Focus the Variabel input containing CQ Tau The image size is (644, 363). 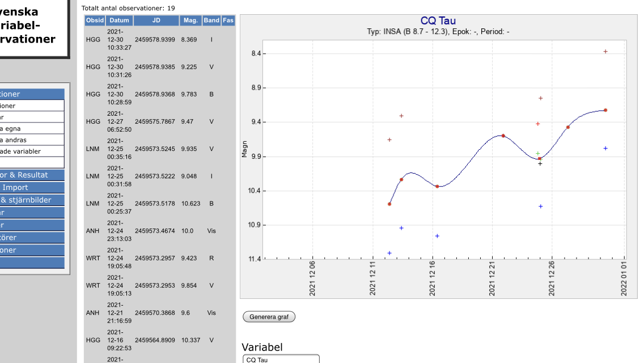[281, 360]
